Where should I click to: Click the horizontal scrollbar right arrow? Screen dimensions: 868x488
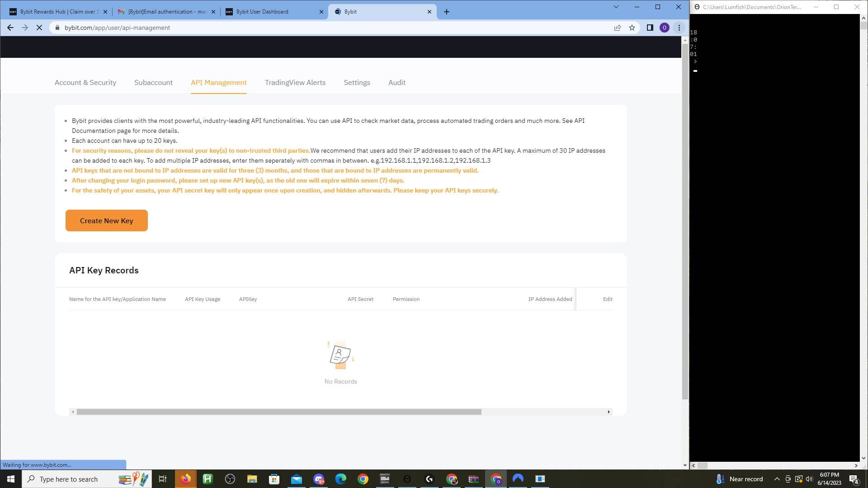click(609, 412)
